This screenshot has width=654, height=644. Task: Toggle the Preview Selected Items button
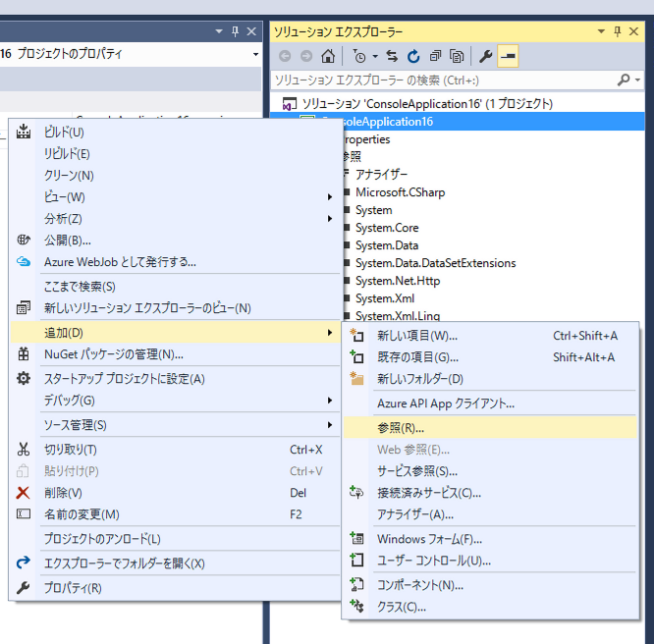pyautogui.click(x=508, y=56)
